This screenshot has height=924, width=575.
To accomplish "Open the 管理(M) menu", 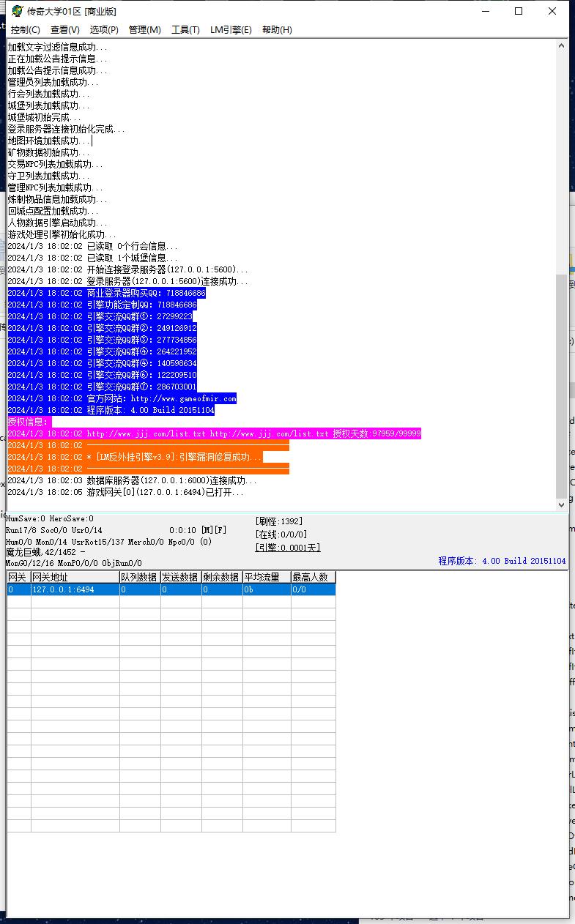I will pos(144,30).
